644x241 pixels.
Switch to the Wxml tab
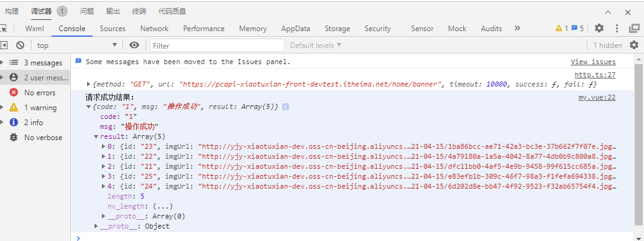pos(35,29)
